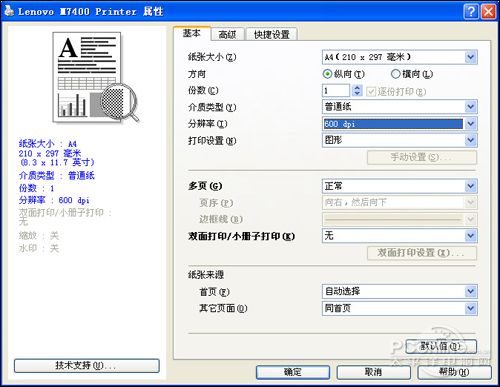Open the 基本 tab

tap(192, 33)
